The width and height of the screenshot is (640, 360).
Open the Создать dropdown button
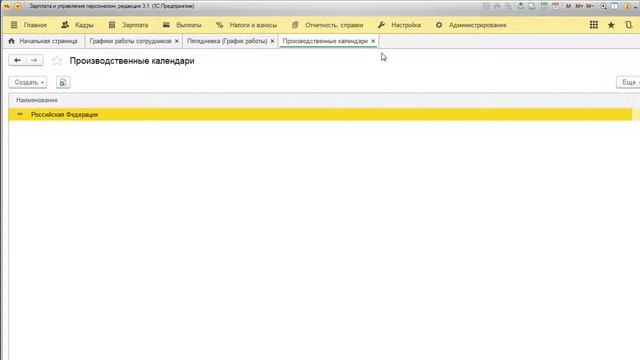point(28,82)
